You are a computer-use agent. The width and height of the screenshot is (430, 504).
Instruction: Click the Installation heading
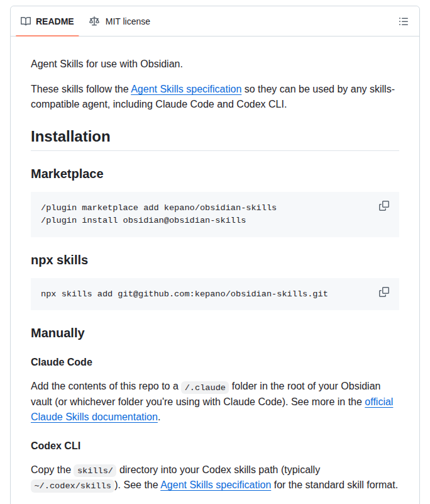pyautogui.click(x=70, y=137)
